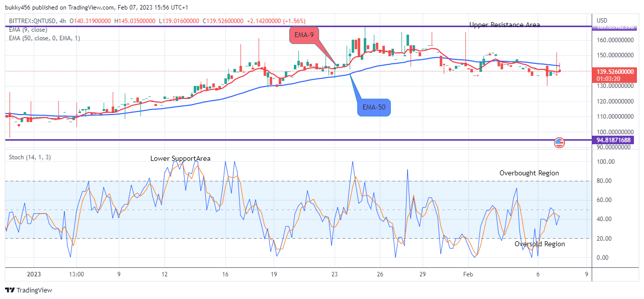Click 150.00000000 on the price axis

pos(615,55)
